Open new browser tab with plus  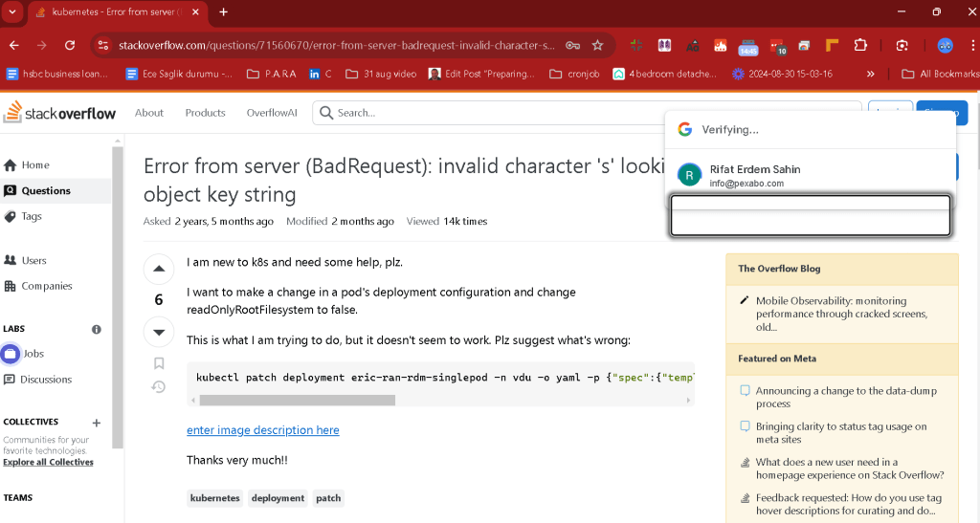(x=223, y=11)
